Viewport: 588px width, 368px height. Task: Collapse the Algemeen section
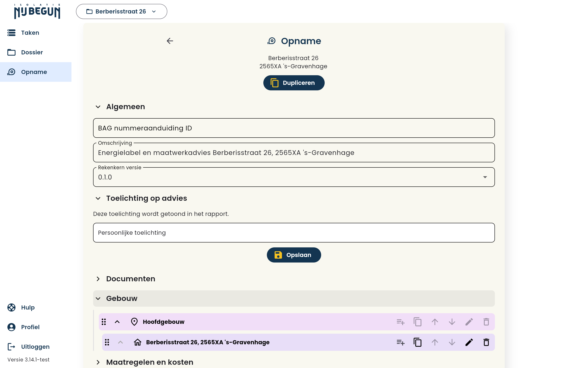tap(98, 107)
